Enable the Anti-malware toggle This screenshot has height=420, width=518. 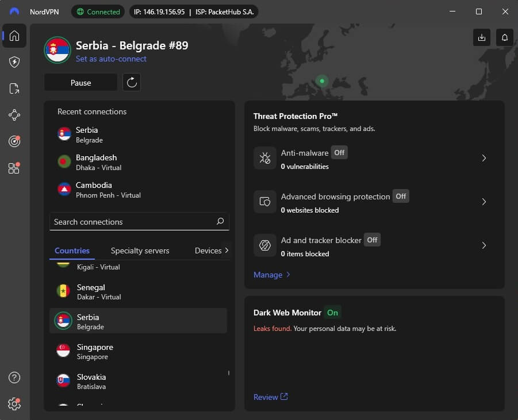click(x=339, y=153)
